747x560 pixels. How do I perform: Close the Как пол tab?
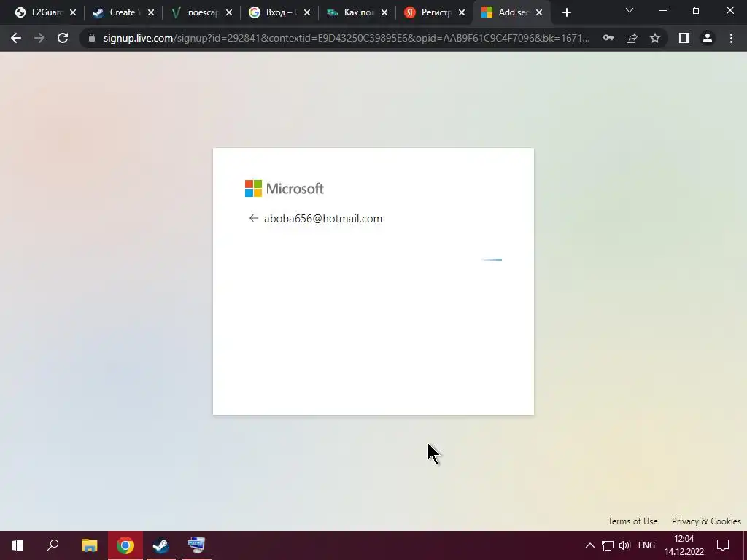[384, 13]
